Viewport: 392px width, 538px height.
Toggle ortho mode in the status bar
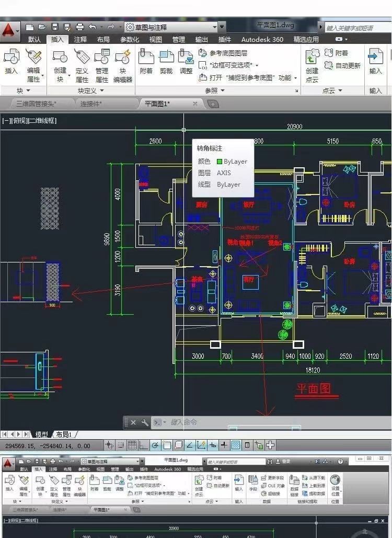click(x=143, y=445)
